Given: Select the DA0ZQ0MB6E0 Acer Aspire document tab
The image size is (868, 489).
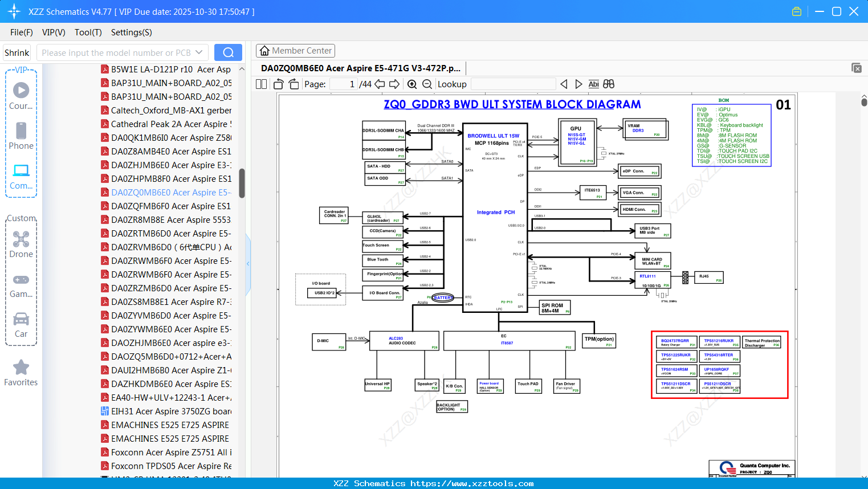Looking at the screenshot, I should 361,68.
